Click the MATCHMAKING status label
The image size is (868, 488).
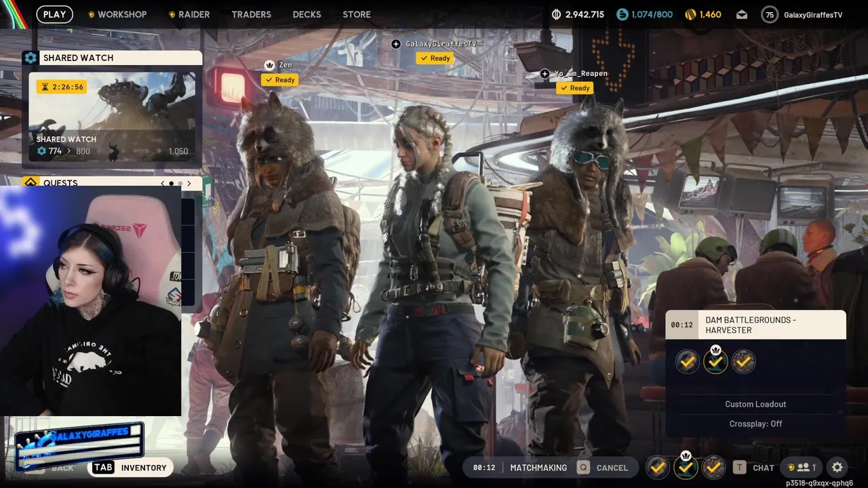point(538,468)
